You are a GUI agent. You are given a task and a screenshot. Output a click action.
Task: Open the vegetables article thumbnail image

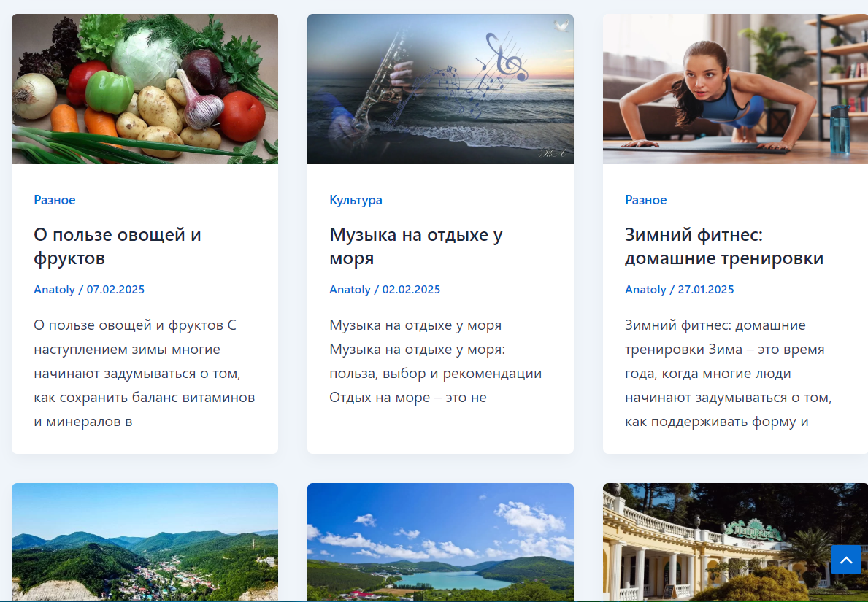(x=145, y=89)
